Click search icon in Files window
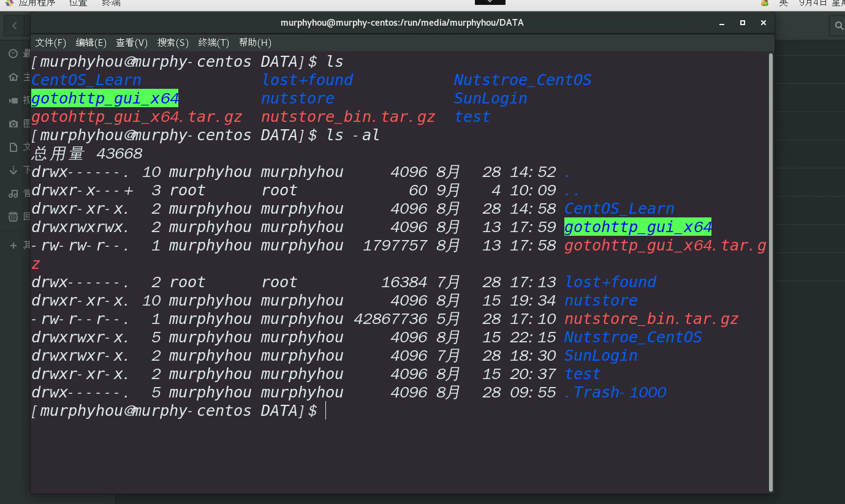Image resolution: width=845 pixels, height=504 pixels. [x=838, y=26]
